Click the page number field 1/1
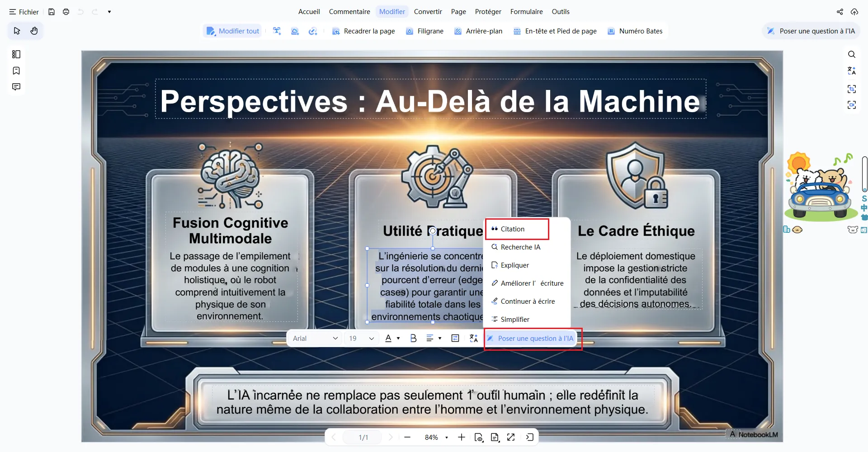868x452 pixels. 363,437
